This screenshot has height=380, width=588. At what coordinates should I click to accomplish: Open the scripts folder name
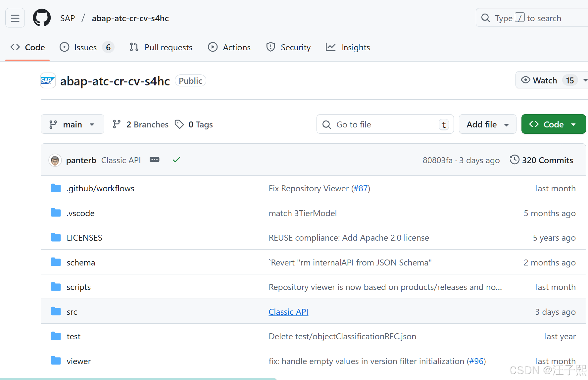click(78, 287)
